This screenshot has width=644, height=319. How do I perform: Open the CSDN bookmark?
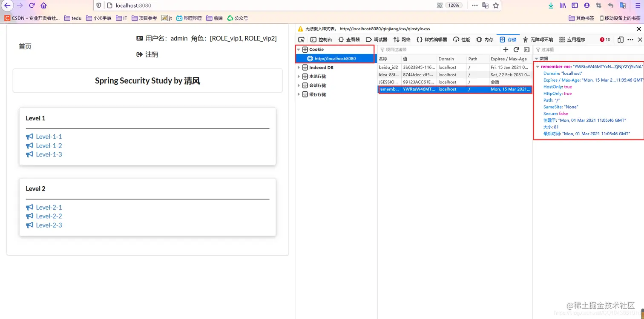coord(32,18)
